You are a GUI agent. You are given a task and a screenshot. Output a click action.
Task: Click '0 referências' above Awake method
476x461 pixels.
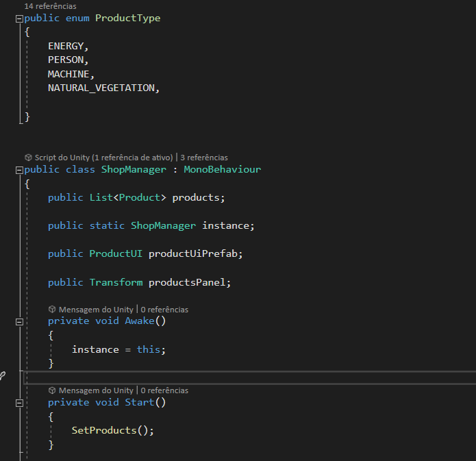[164, 310]
